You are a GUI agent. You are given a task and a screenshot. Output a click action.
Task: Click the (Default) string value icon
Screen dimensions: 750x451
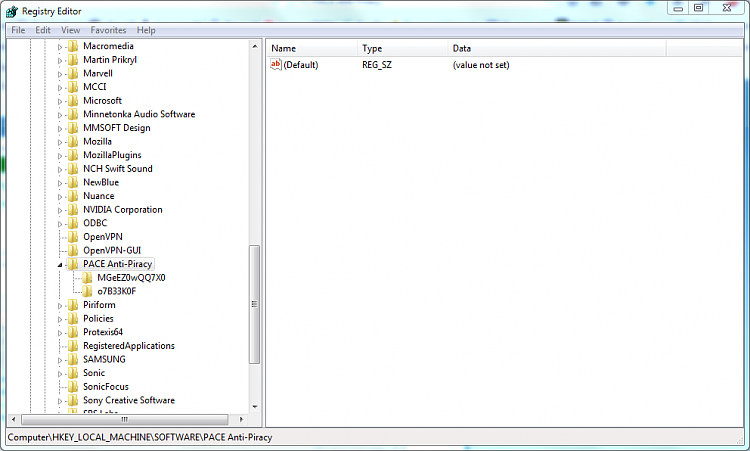coord(276,65)
